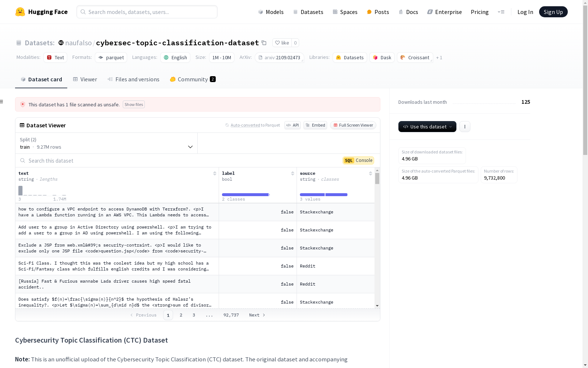Click the search magnifier in dataset search
588x368 pixels.
pos(23,160)
